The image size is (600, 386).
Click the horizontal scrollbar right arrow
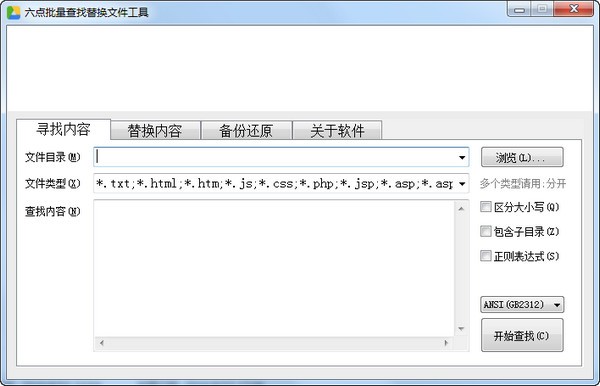(x=446, y=343)
